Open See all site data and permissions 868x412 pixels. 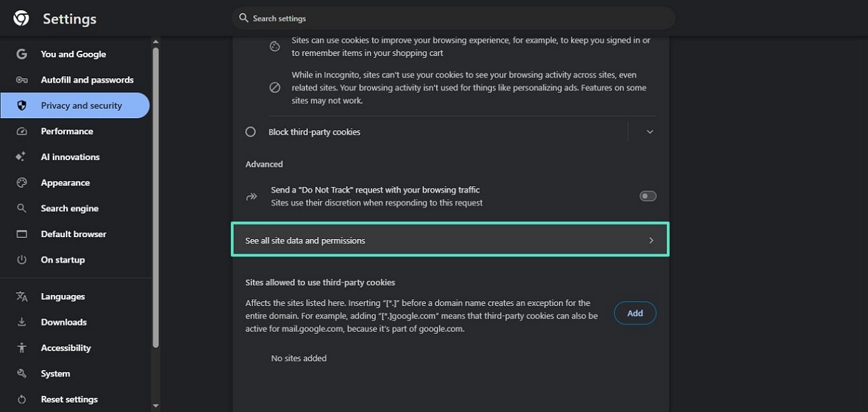tap(449, 240)
